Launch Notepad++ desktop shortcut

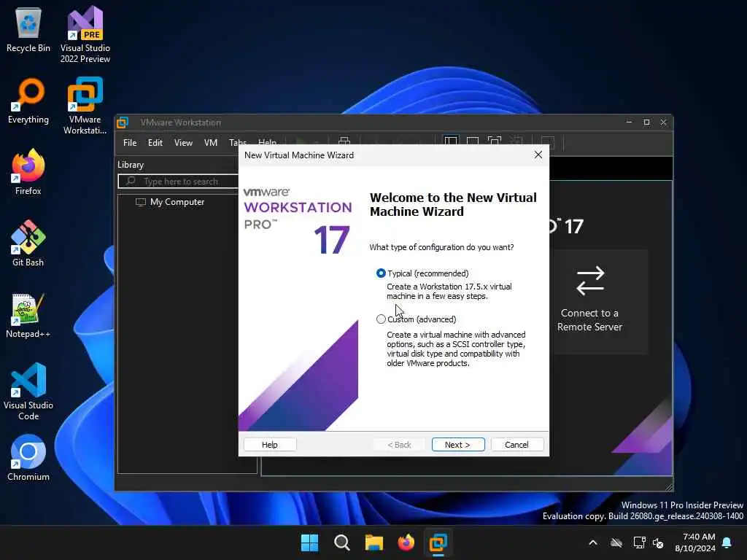click(28, 315)
